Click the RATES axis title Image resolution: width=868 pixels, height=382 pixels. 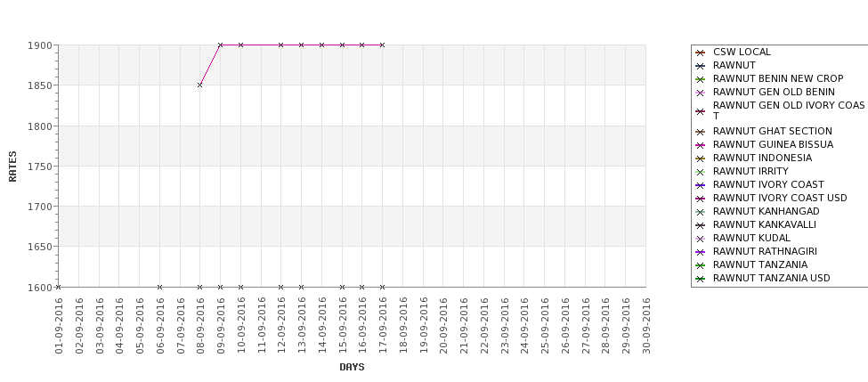12,167
